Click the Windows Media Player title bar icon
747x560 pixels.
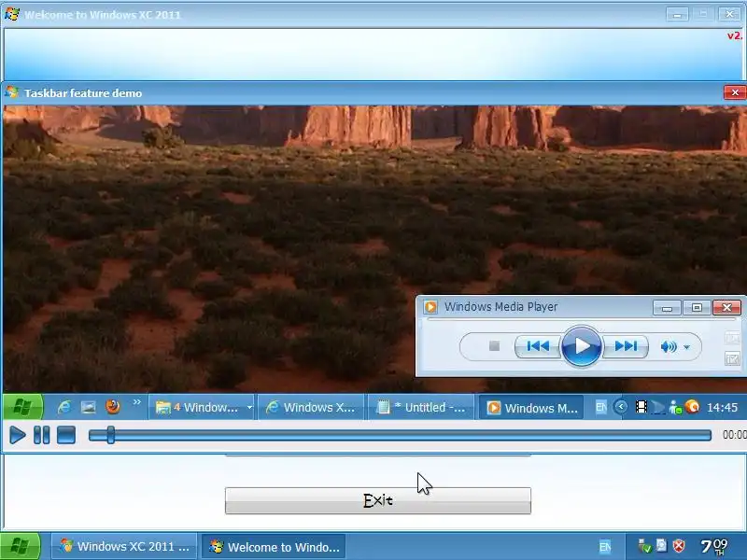pos(430,307)
